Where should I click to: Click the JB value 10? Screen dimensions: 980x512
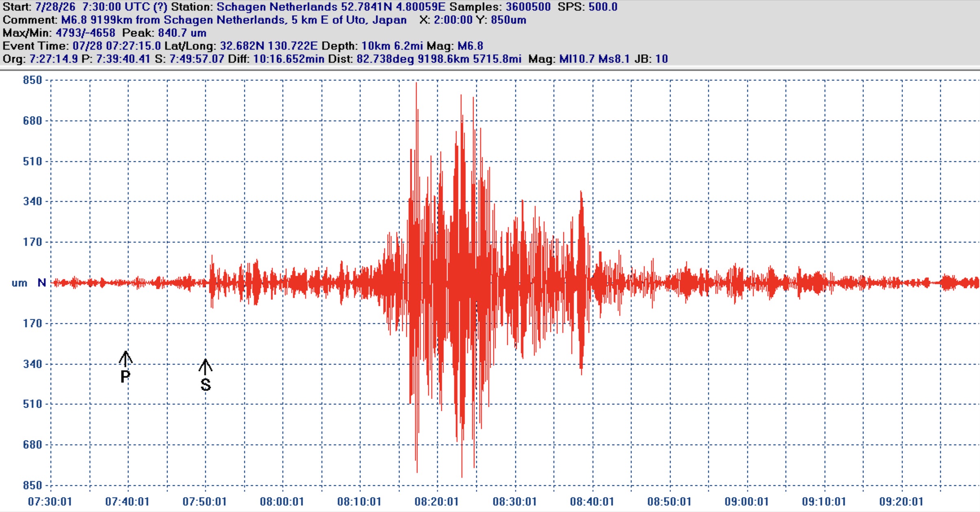(661, 59)
